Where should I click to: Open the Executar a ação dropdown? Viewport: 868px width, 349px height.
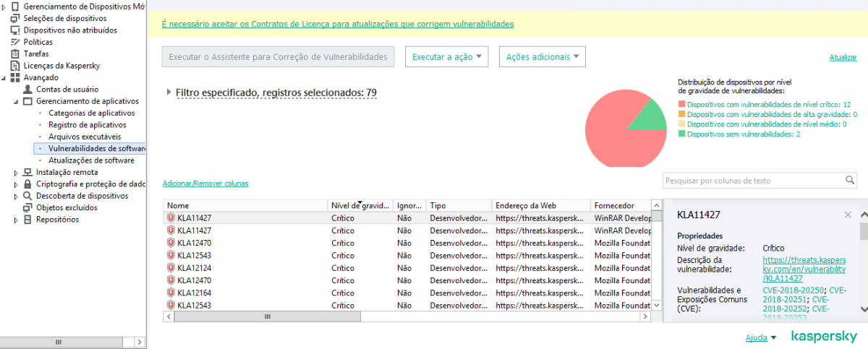[446, 56]
